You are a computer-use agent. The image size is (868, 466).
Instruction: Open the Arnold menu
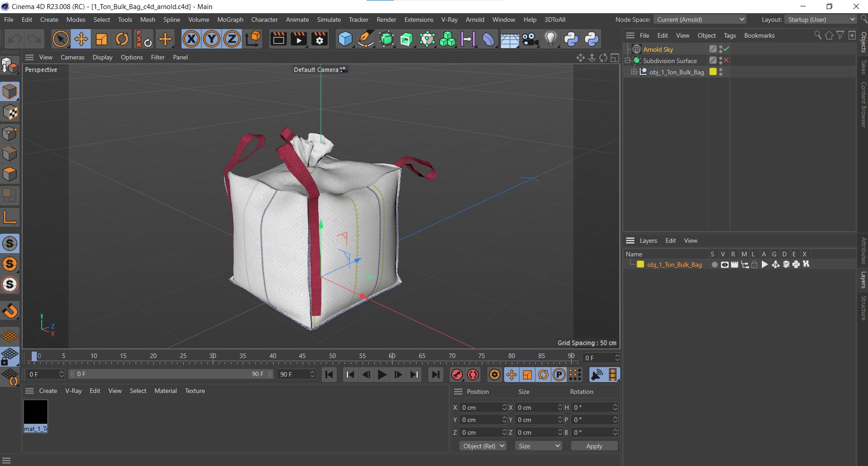(x=475, y=20)
